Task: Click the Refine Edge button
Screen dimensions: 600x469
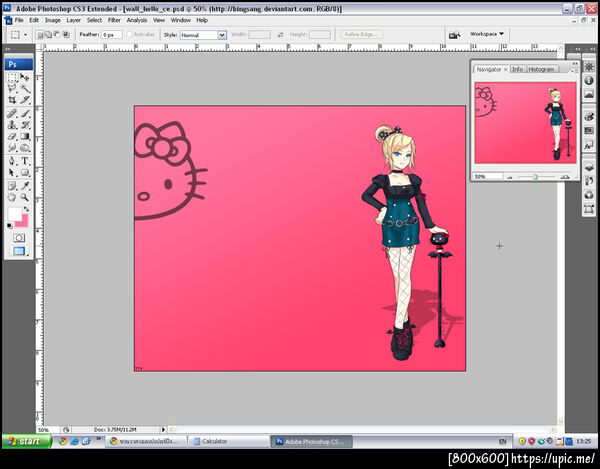Action: click(361, 34)
